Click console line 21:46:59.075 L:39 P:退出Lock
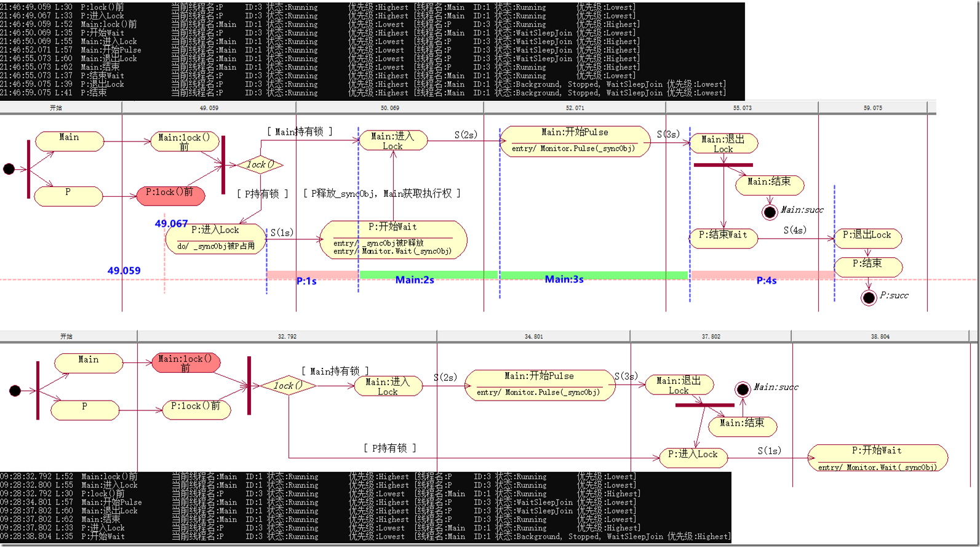 pos(363,84)
